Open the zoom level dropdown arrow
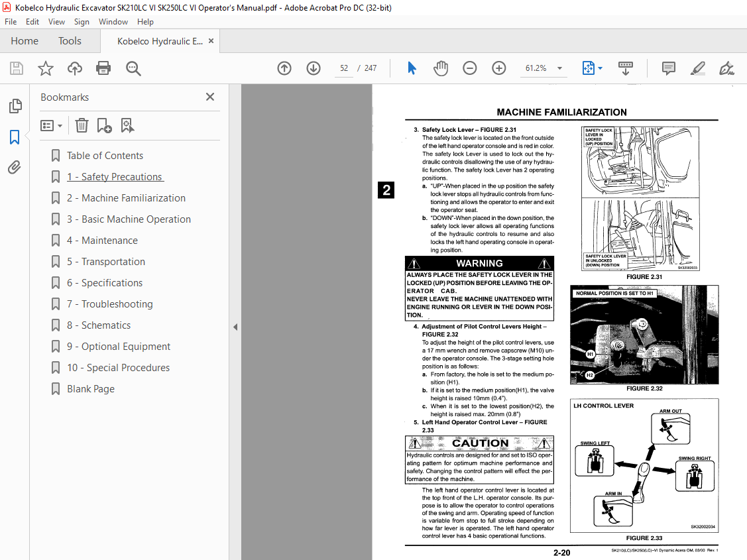 click(x=560, y=68)
